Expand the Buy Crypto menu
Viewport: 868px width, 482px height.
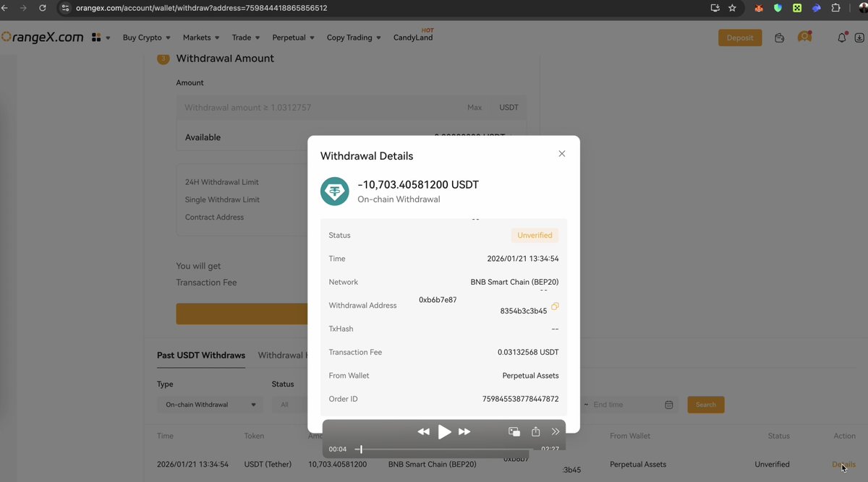point(146,38)
